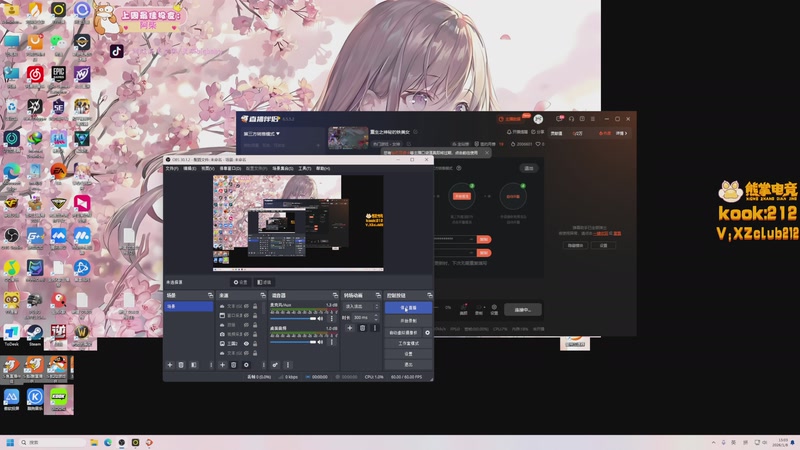800x450 pixels.
Task: Open three-dot menu in 转场动画 panel
Action: click(x=375, y=328)
